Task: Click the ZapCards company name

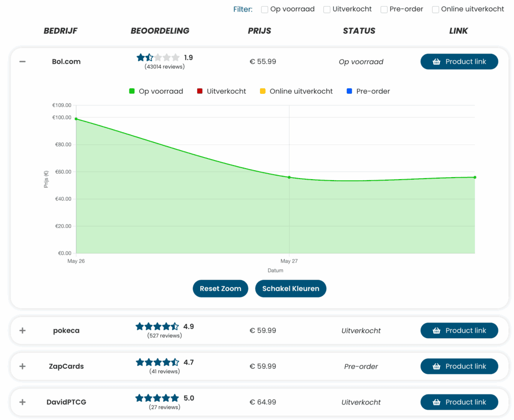Action: [66, 366]
